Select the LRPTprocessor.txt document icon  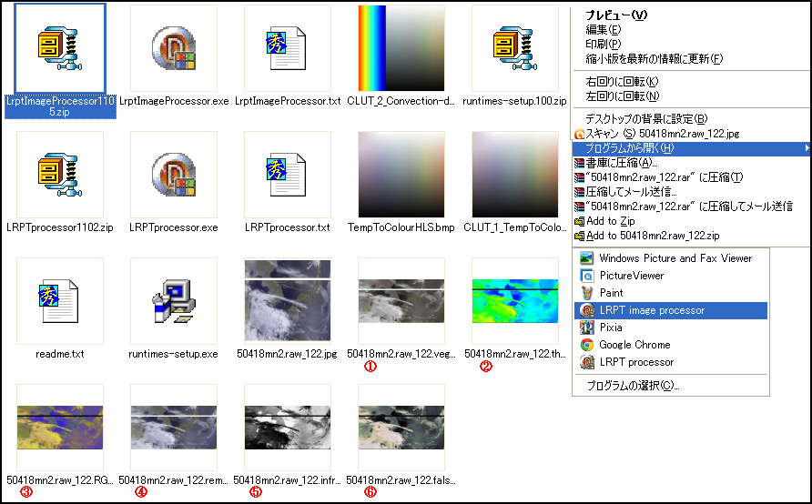288,175
